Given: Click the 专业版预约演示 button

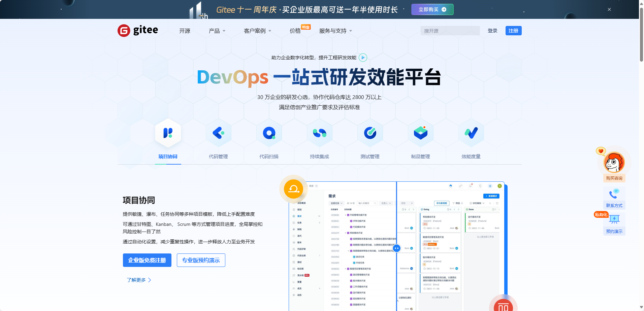Looking at the screenshot, I should click(201, 260).
